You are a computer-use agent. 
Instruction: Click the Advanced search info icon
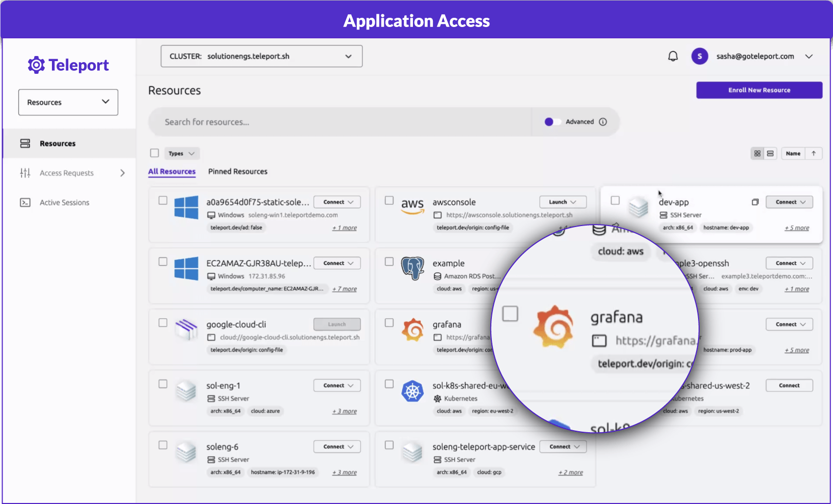(603, 122)
